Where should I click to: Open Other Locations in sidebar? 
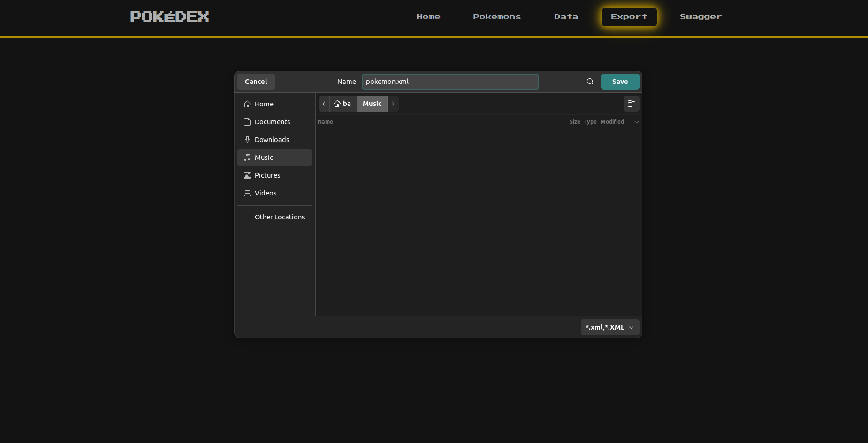[274, 217]
